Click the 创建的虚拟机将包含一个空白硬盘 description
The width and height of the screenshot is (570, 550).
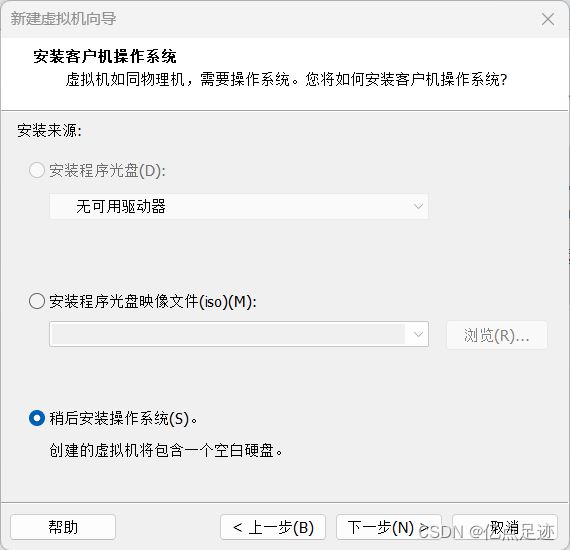coord(166,451)
